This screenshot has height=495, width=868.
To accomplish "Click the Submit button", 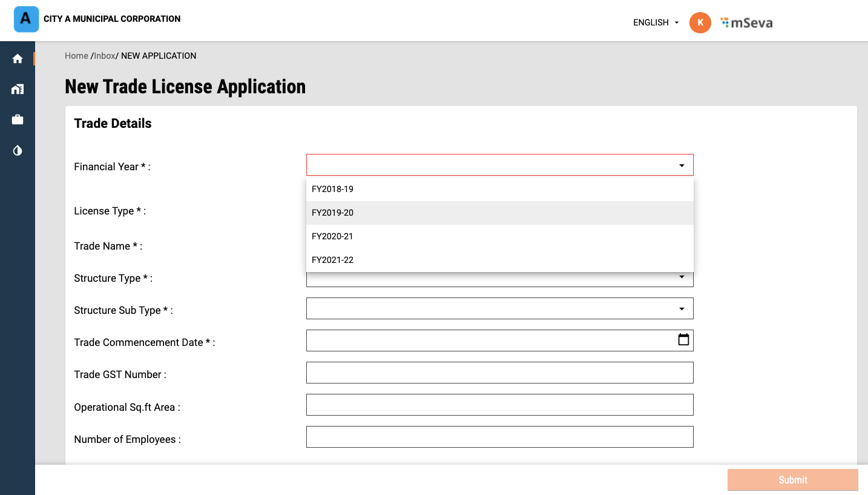I will point(792,480).
